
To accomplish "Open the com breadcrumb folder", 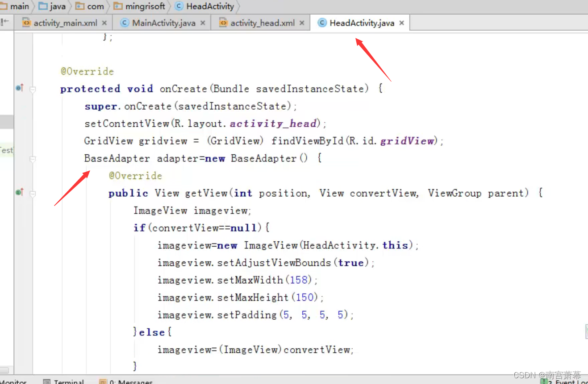I will (90, 6).
